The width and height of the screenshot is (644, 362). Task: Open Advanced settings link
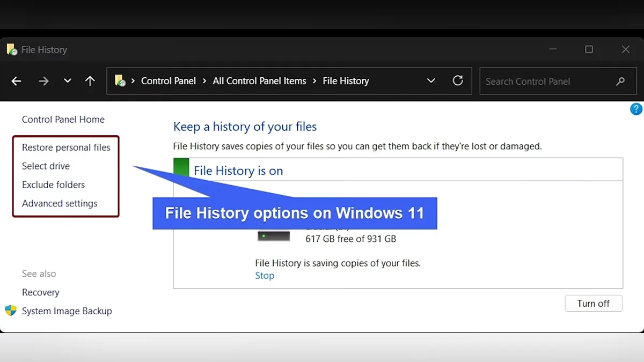pyautogui.click(x=60, y=203)
